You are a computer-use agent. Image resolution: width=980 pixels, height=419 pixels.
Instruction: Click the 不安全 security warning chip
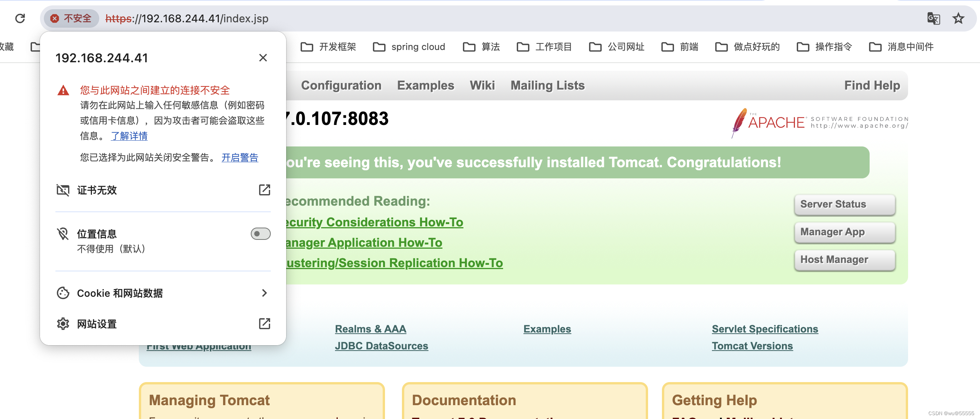click(72, 18)
